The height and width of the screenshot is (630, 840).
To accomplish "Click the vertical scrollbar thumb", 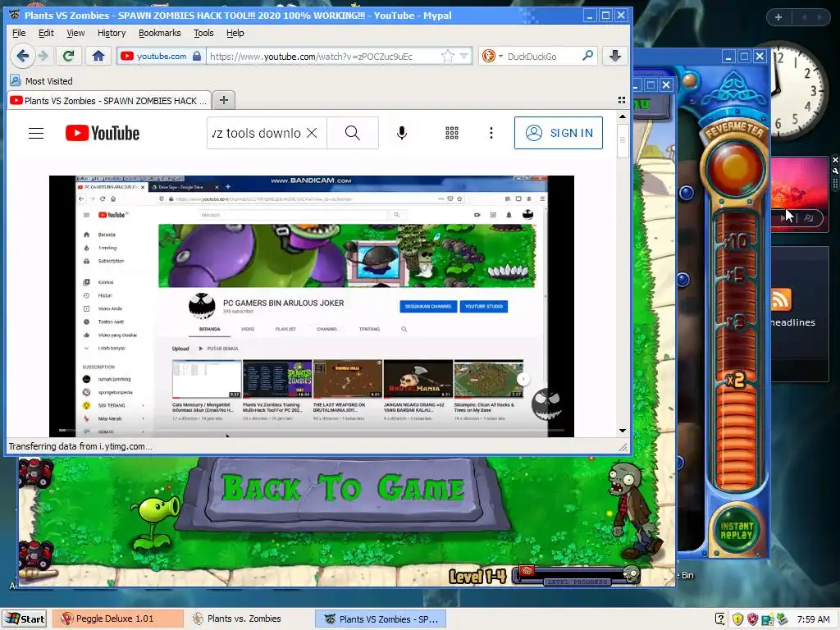I will click(623, 140).
